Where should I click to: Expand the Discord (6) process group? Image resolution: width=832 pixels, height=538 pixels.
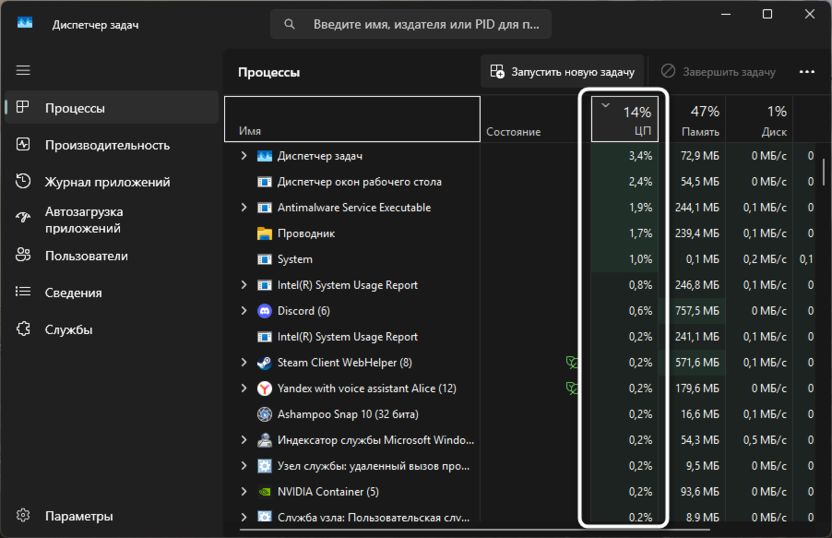tap(244, 311)
